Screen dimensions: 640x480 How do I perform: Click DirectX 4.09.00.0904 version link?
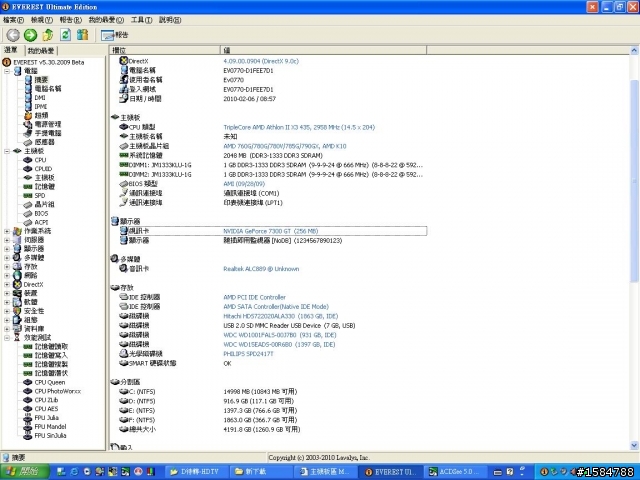click(261, 61)
